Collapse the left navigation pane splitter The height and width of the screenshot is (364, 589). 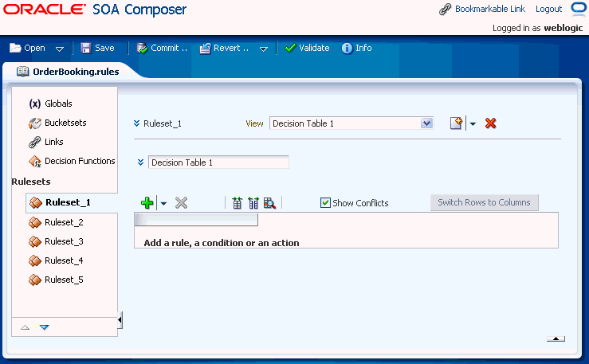(120, 320)
